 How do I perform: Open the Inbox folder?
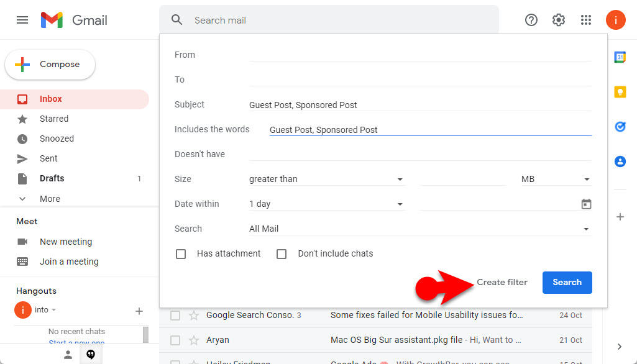pos(75,99)
